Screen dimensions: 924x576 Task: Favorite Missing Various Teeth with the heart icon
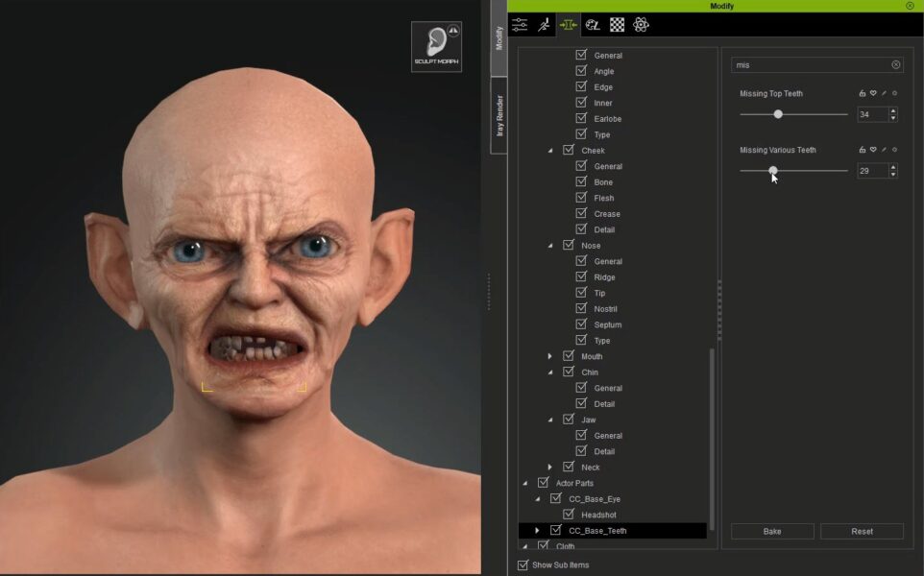point(873,150)
